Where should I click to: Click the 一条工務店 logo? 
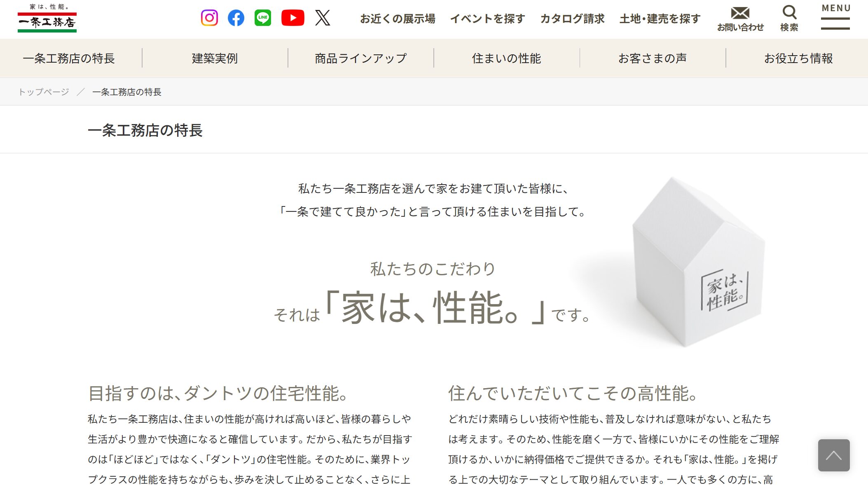click(x=47, y=18)
